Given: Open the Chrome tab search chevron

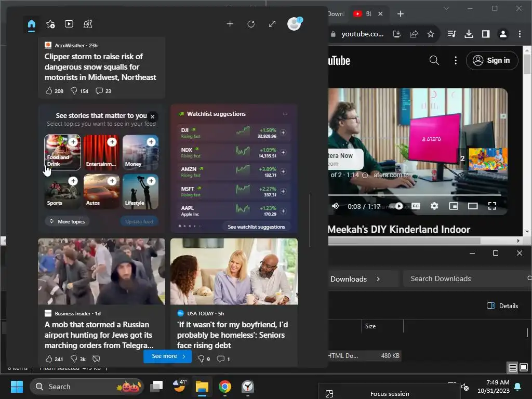Looking at the screenshot, I should click(446, 8).
